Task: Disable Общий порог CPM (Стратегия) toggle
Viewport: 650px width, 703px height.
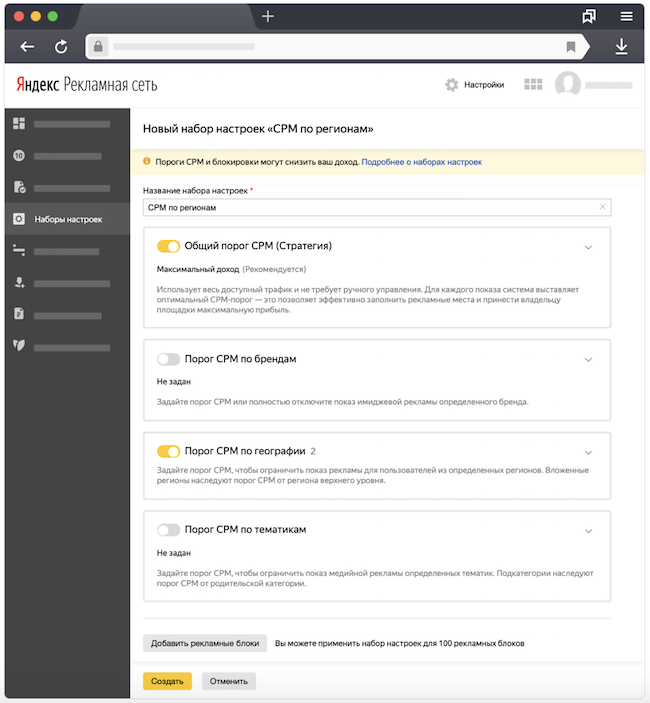Action: [168, 246]
